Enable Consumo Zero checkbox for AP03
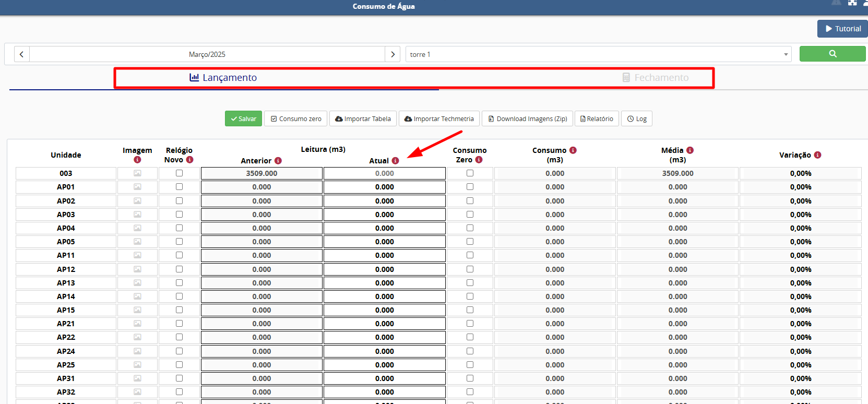 (470, 215)
